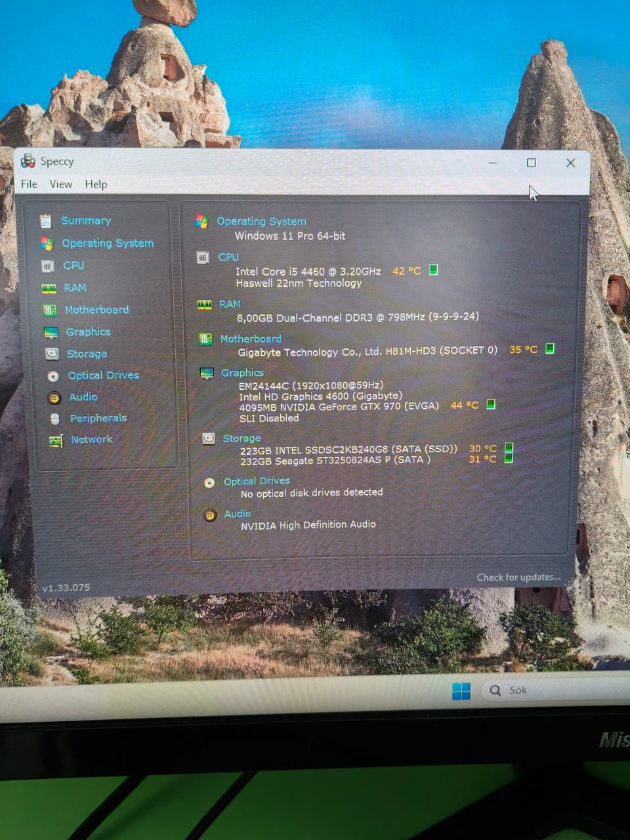The width and height of the screenshot is (630, 840).
Task: Click the RAM heading link in summary
Action: [x=230, y=304]
